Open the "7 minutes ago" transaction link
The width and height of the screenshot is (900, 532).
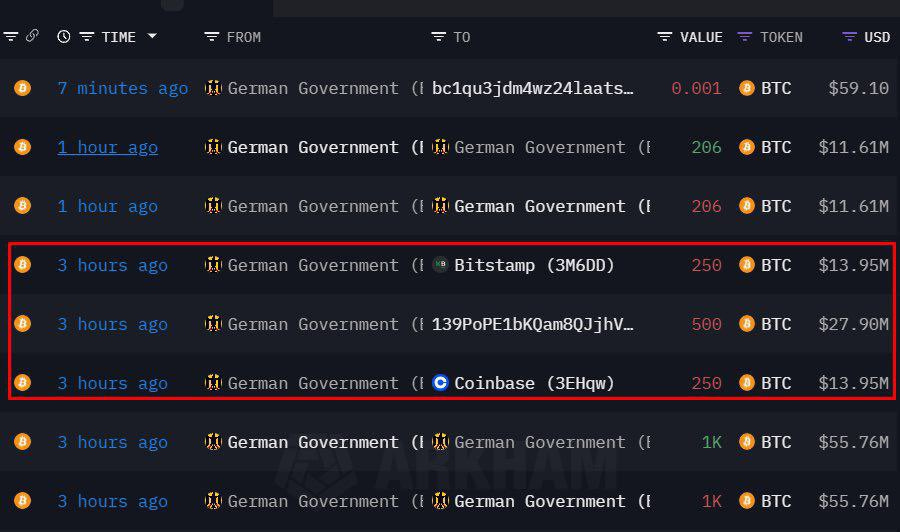(122, 88)
